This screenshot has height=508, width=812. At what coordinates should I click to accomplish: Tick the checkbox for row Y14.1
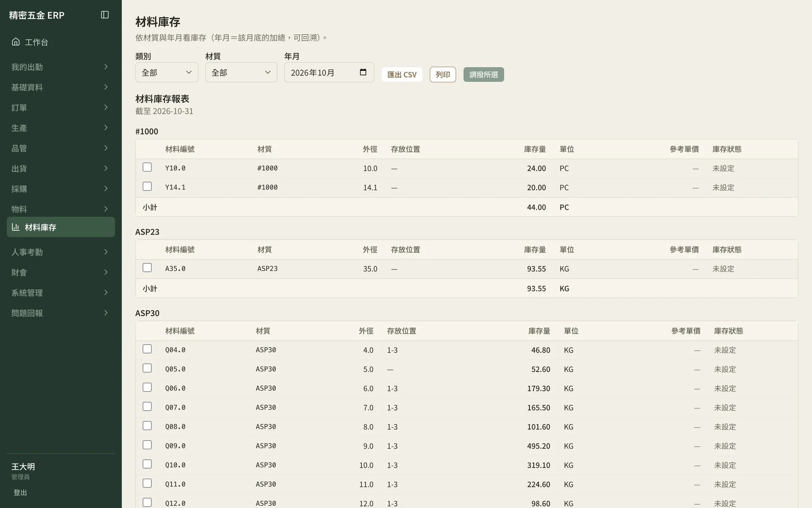point(147,186)
